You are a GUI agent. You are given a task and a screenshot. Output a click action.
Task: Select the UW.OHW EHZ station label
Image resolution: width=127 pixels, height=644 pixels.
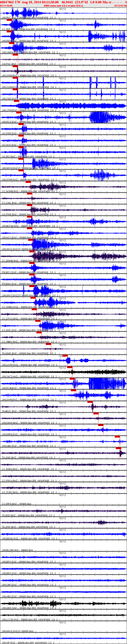29,400
